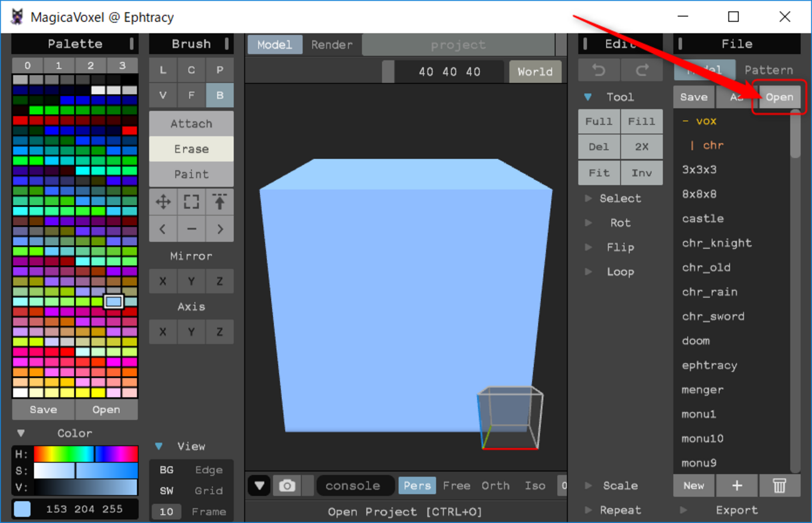The width and height of the screenshot is (812, 523).
Task: Click the New button in File panel
Action: [x=694, y=485]
